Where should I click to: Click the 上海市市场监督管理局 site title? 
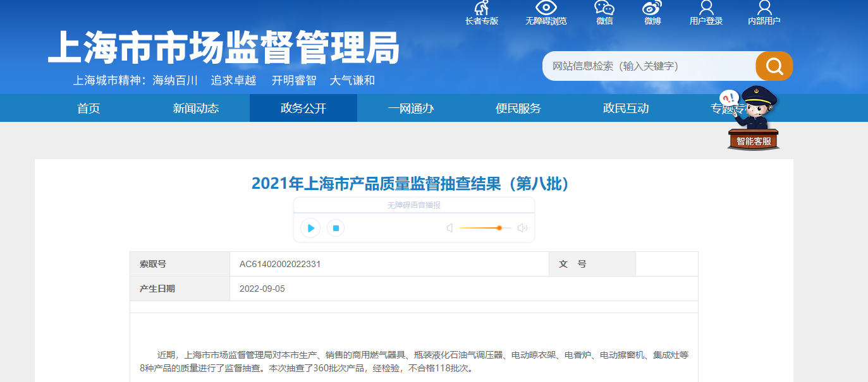pyautogui.click(x=224, y=48)
